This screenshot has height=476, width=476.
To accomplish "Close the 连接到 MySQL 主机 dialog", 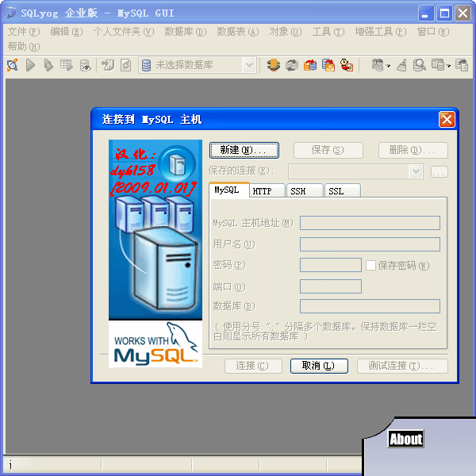I will point(447,119).
